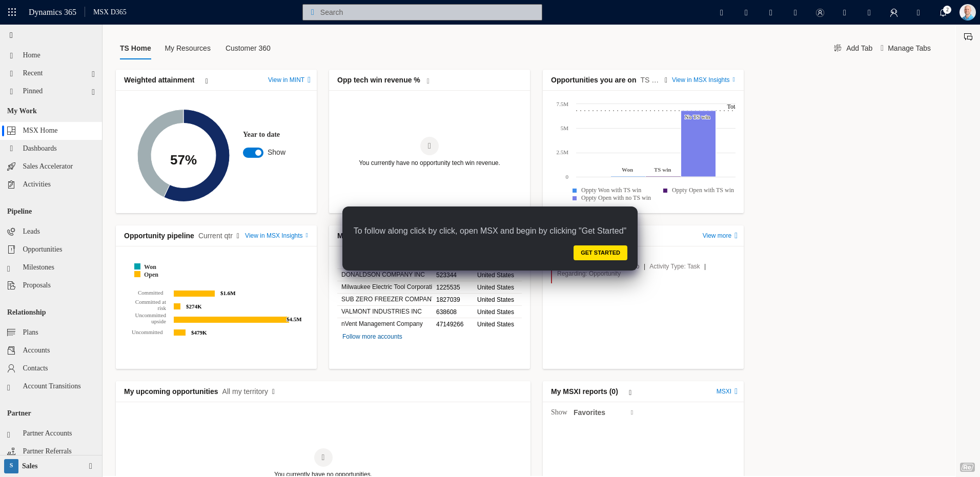
Task: Open the notifications bell
Action: tap(944, 12)
